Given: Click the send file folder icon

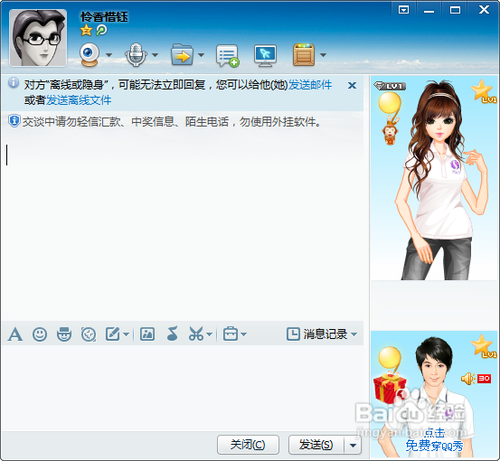Looking at the screenshot, I should [182, 55].
